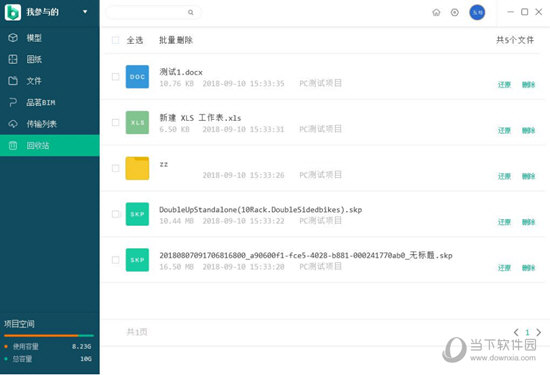Viewport: 550px width, 375px height.
Task: Click the XLS file icon
Action: point(137,122)
